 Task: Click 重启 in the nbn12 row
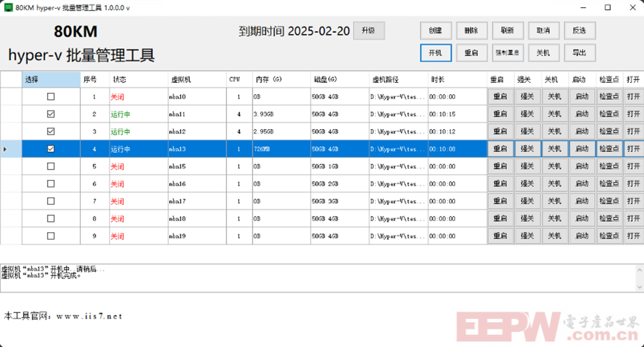point(500,131)
